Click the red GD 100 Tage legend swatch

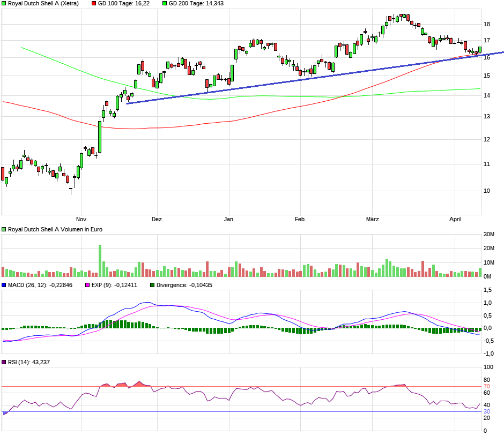94,4
